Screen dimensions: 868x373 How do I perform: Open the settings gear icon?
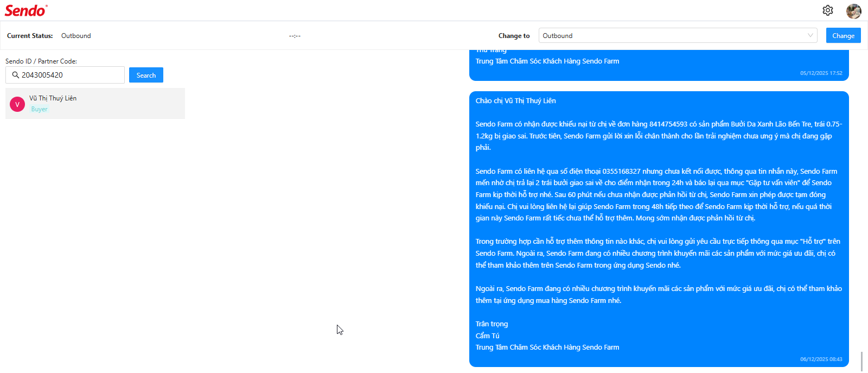tap(827, 10)
